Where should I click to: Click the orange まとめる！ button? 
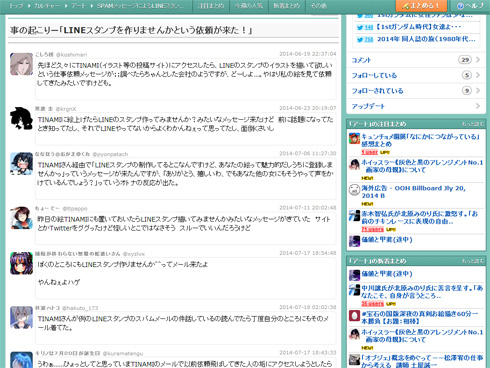pyautogui.click(x=421, y=6)
